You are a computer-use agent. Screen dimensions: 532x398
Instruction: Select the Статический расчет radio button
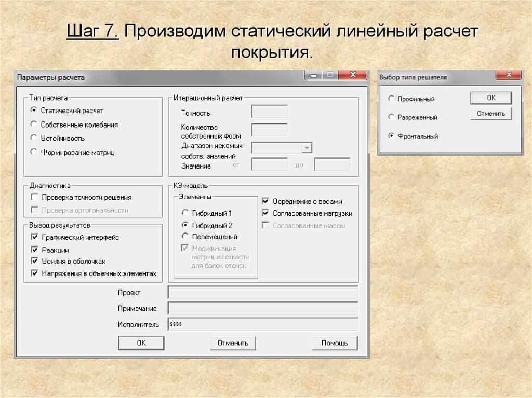pos(34,110)
